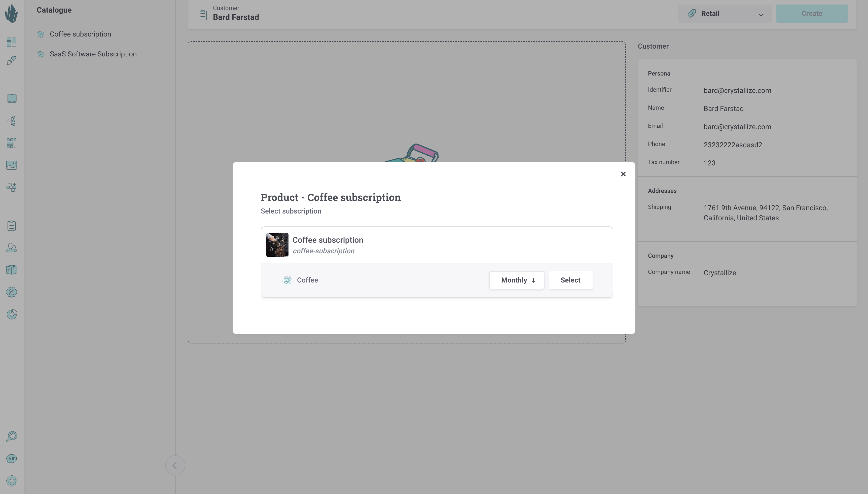Image resolution: width=868 pixels, height=494 pixels.
Task: Collapse the catalogue panel with chevron
Action: tap(175, 465)
